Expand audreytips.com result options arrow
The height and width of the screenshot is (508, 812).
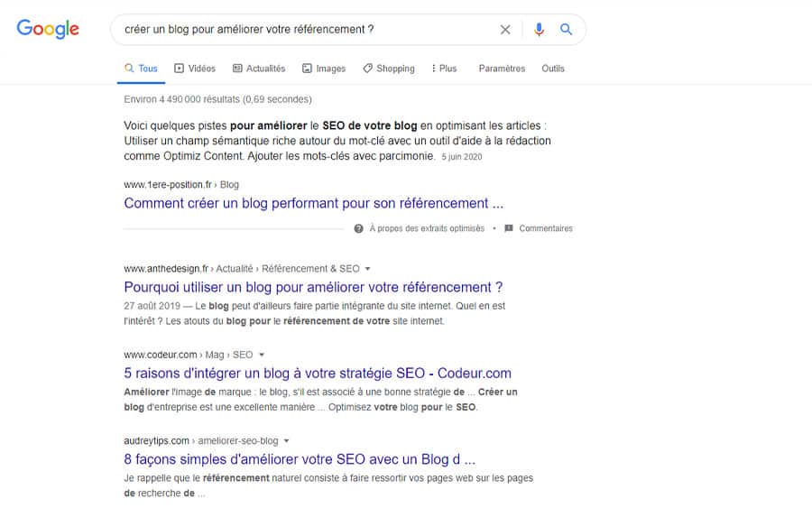point(286,440)
